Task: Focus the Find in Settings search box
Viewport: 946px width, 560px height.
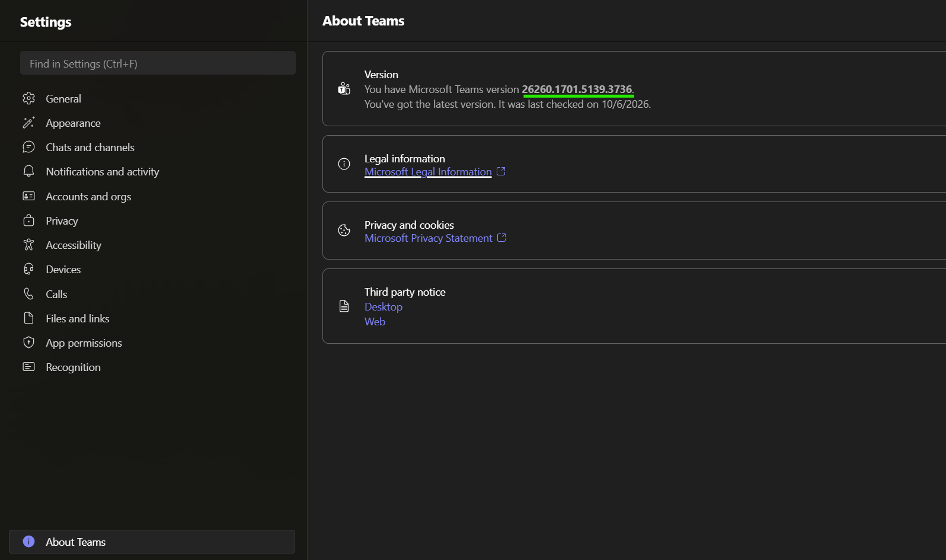Action: coord(158,63)
